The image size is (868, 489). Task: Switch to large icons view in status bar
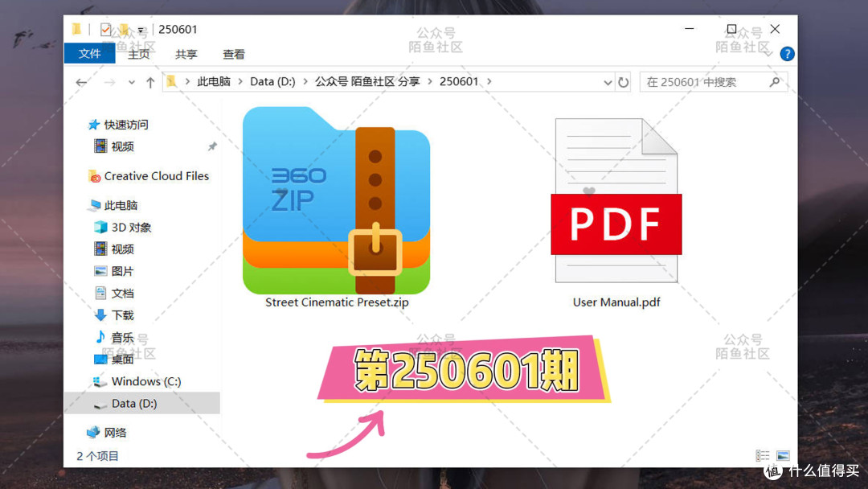click(x=783, y=456)
